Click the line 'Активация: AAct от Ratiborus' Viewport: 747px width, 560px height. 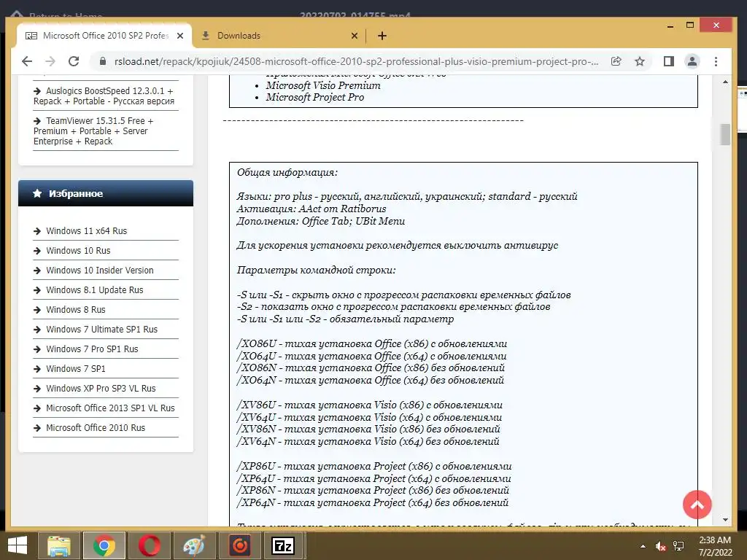click(x=311, y=209)
